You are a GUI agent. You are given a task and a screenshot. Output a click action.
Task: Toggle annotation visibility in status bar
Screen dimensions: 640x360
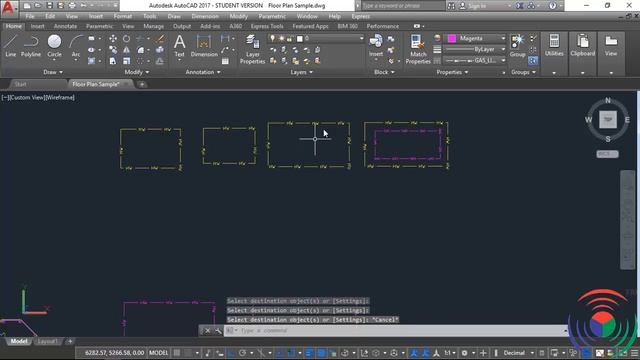414,353
